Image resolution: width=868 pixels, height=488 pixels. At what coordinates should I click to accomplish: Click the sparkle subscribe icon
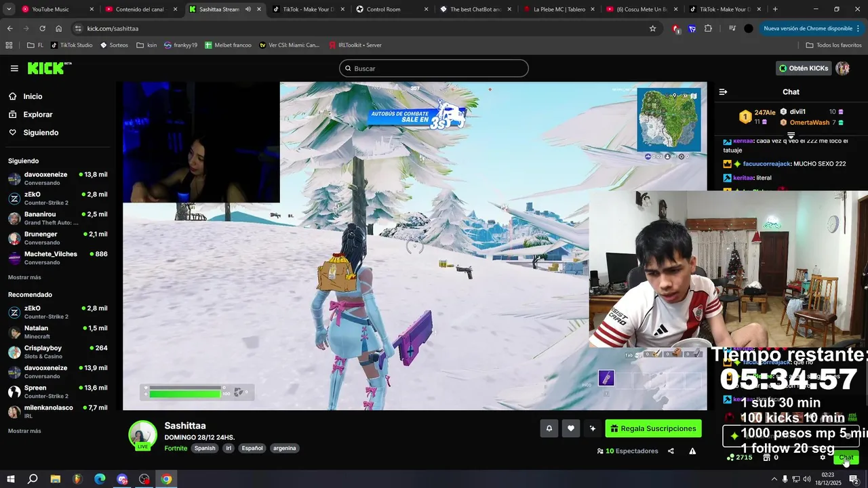tap(593, 428)
